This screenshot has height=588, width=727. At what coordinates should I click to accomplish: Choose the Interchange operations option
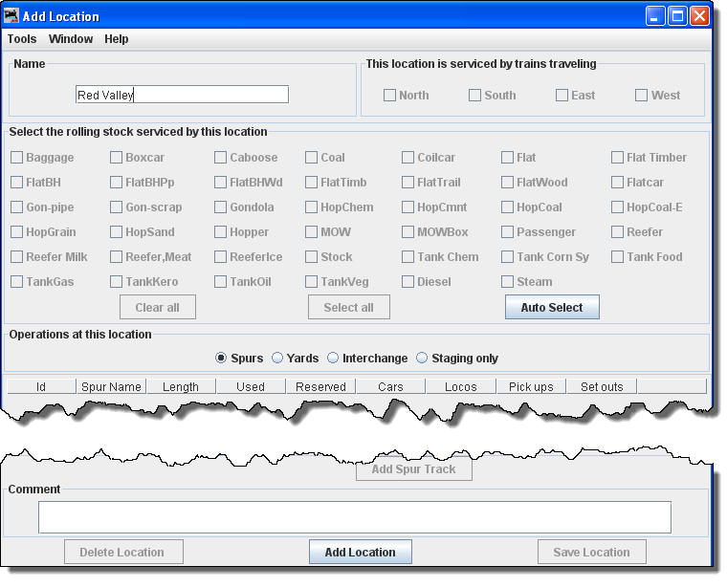[x=333, y=359]
